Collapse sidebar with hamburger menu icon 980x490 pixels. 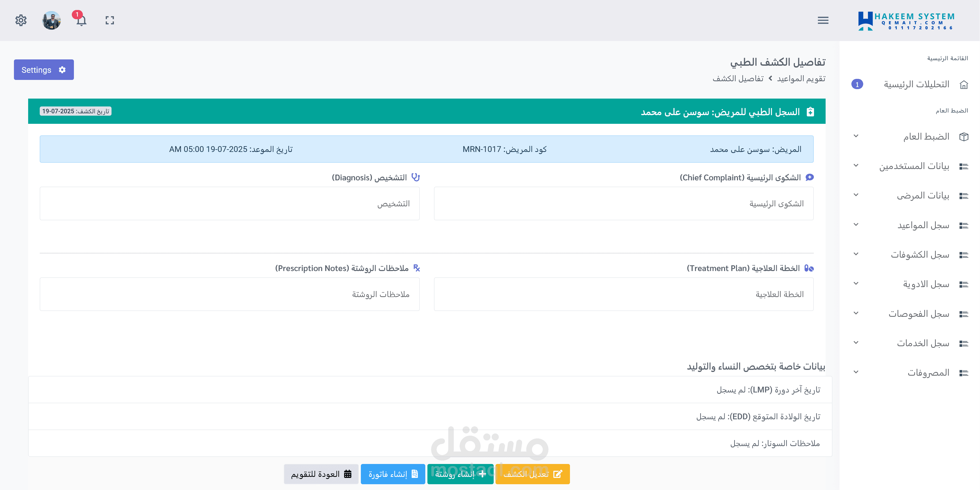click(x=823, y=20)
